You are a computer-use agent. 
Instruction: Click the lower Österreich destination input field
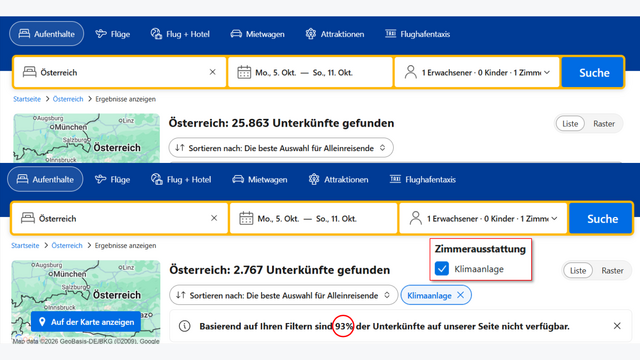(120, 218)
